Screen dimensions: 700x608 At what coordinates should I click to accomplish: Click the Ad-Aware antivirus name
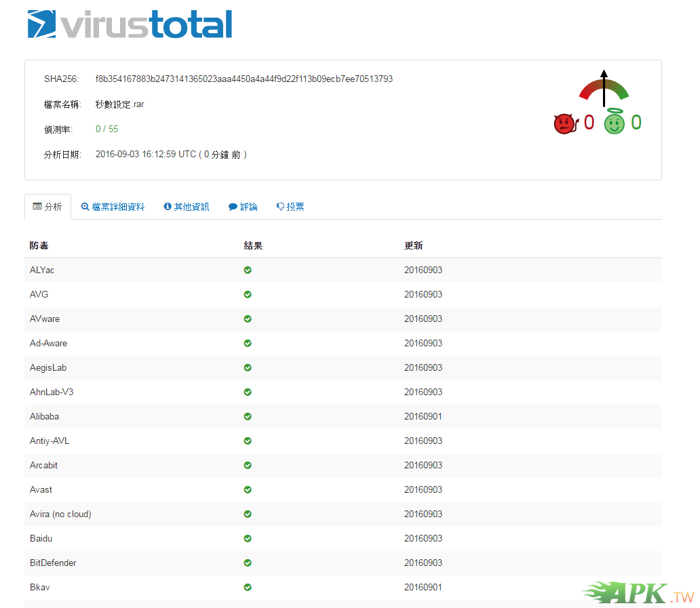pyautogui.click(x=49, y=343)
